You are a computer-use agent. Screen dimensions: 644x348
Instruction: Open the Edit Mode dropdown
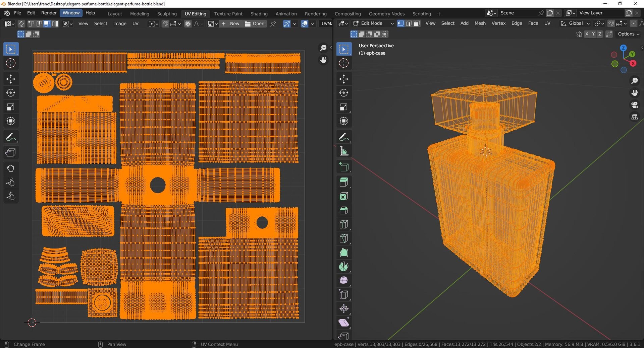pos(373,23)
